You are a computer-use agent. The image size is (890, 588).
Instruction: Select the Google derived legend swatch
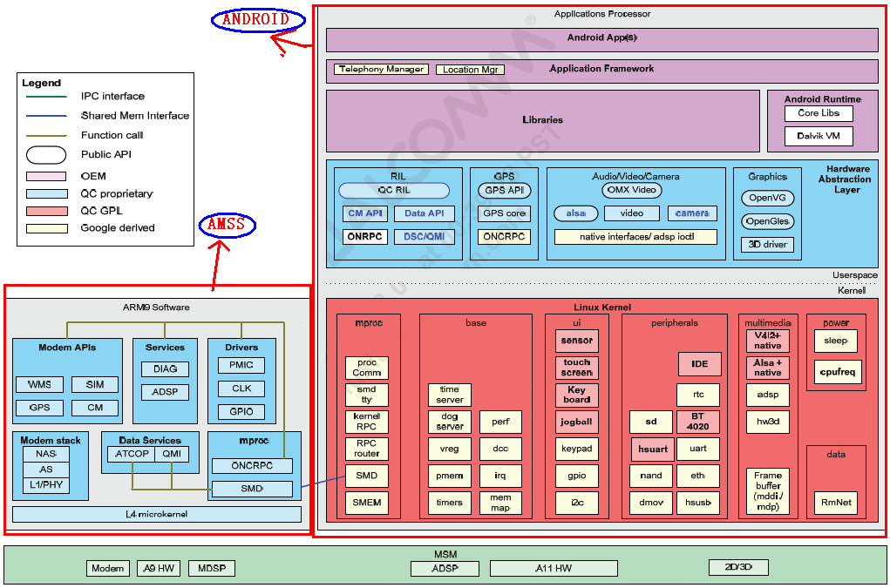46,228
